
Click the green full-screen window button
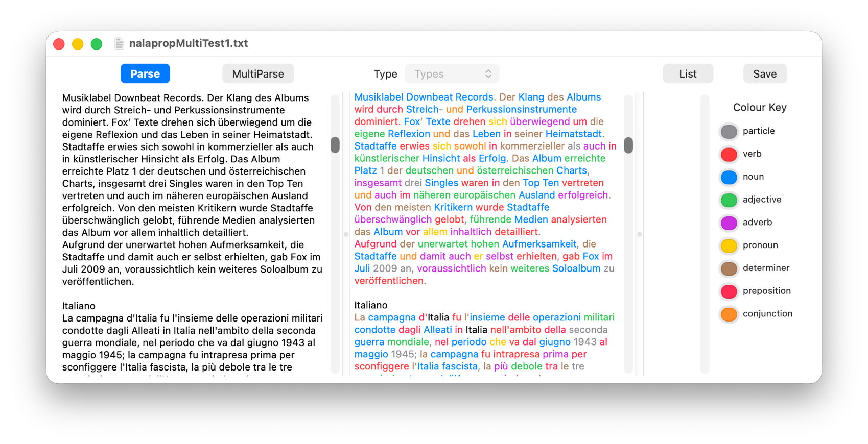point(97,44)
